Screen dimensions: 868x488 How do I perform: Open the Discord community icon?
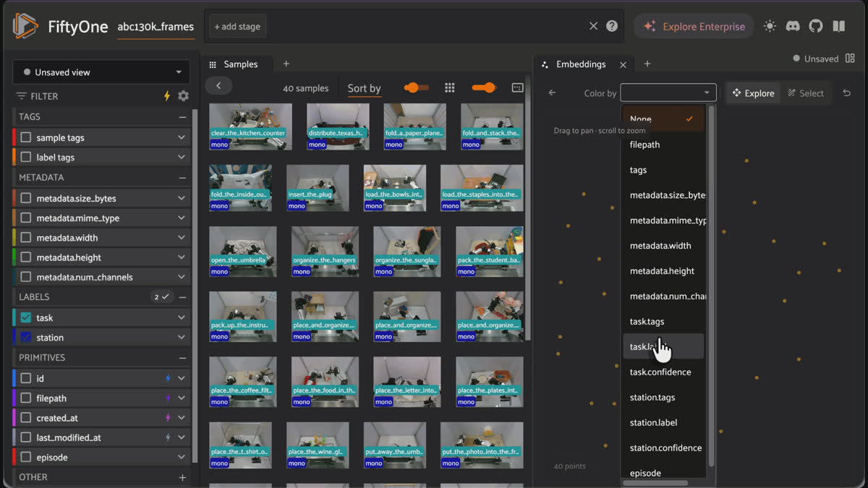793,26
